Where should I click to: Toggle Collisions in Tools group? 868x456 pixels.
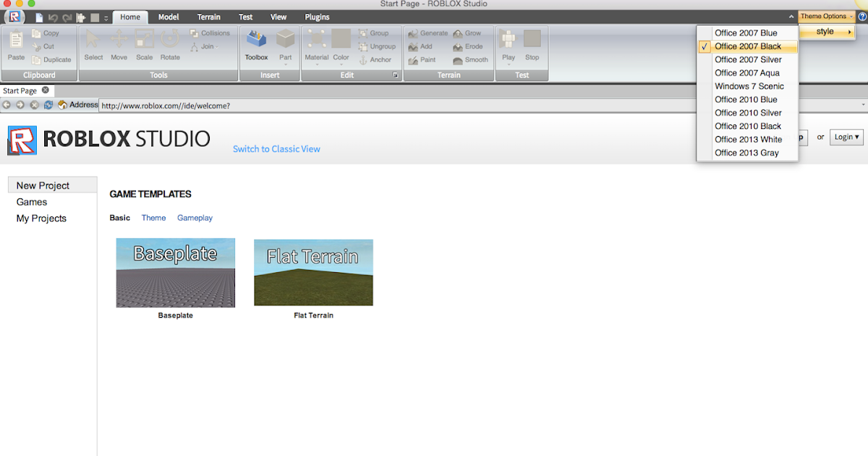pos(210,33)
